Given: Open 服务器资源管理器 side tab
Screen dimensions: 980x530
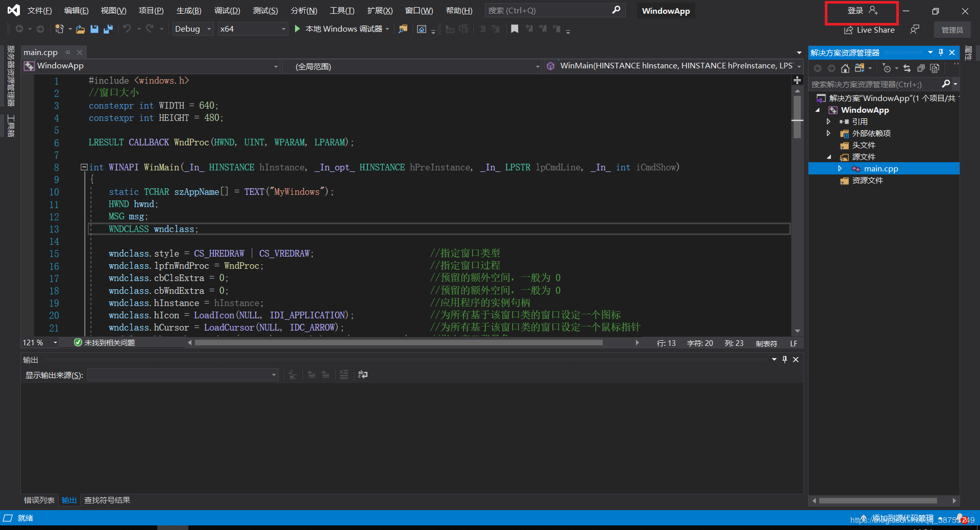Looking at the screenshot, I should point(11,76).
